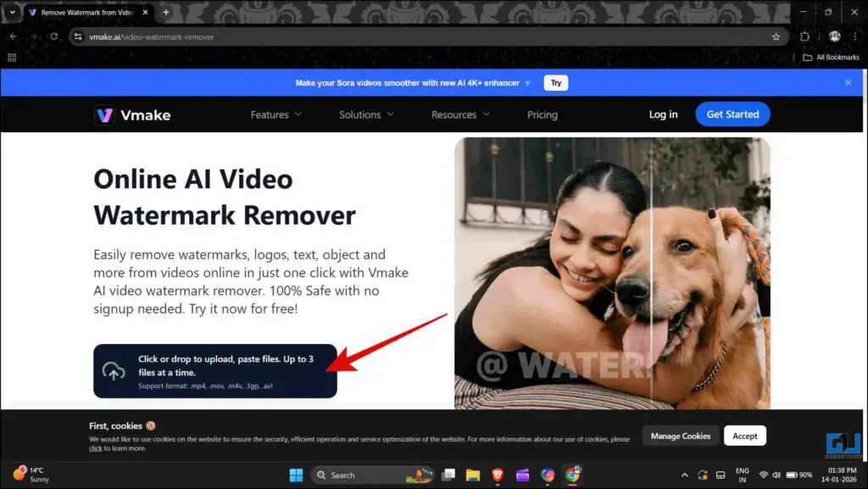Image resolution: width=868 pixels, height=489 pixels.
Task: Click the site info icon in address bar
Action: pos(77,36)
